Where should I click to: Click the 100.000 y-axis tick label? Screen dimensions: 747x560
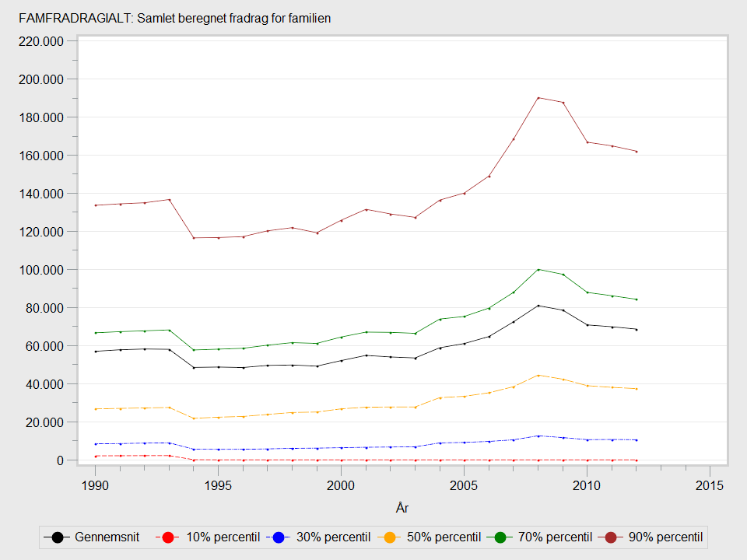tap(40, 270)
